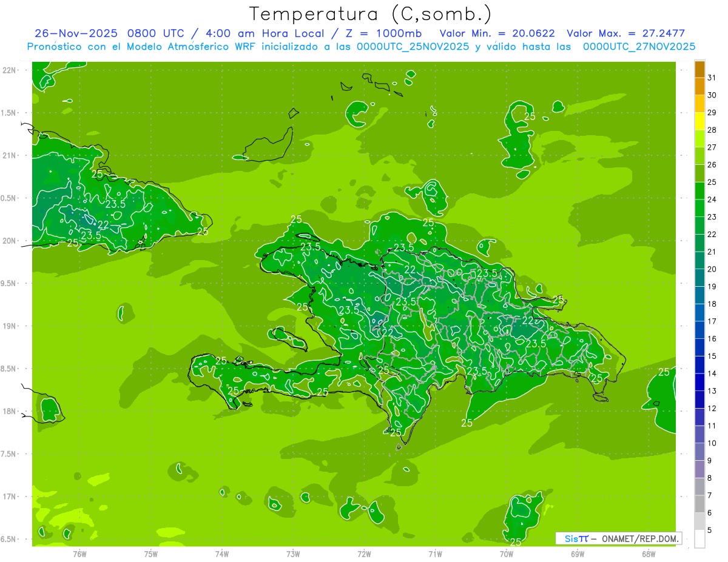Click the "6" label on the color scale
The width and height of the screenshot is (728, 562).
[x=710, y=513]
